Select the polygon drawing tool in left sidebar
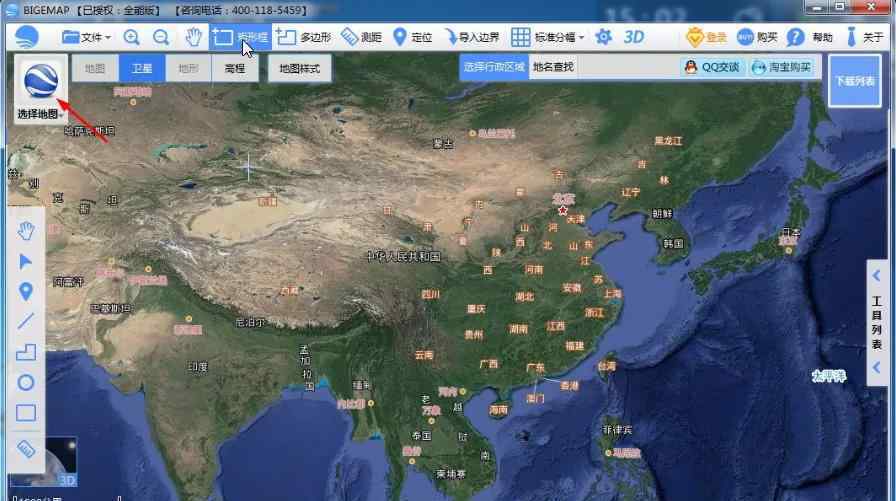Screen dimensions: 896x501 26,352
